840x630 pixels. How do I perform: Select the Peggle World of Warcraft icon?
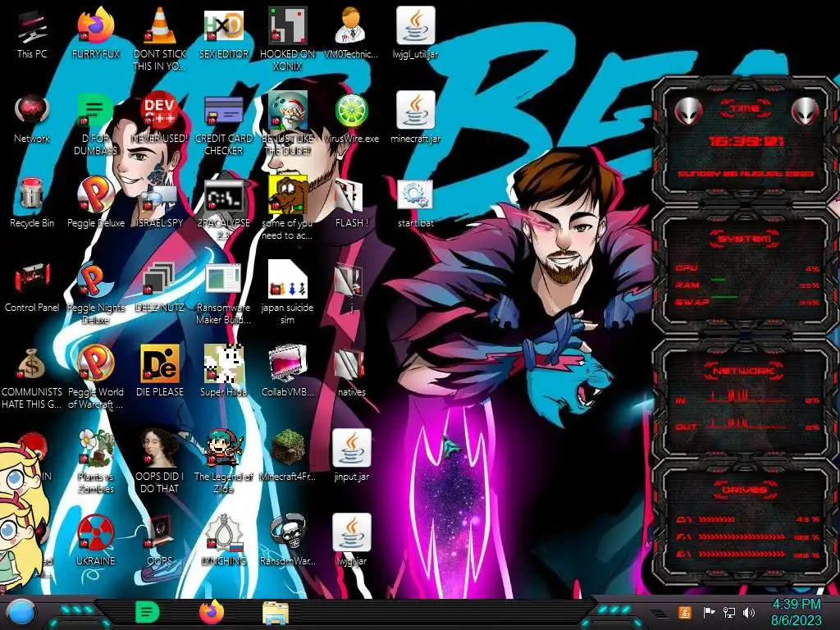coord(96,378)
